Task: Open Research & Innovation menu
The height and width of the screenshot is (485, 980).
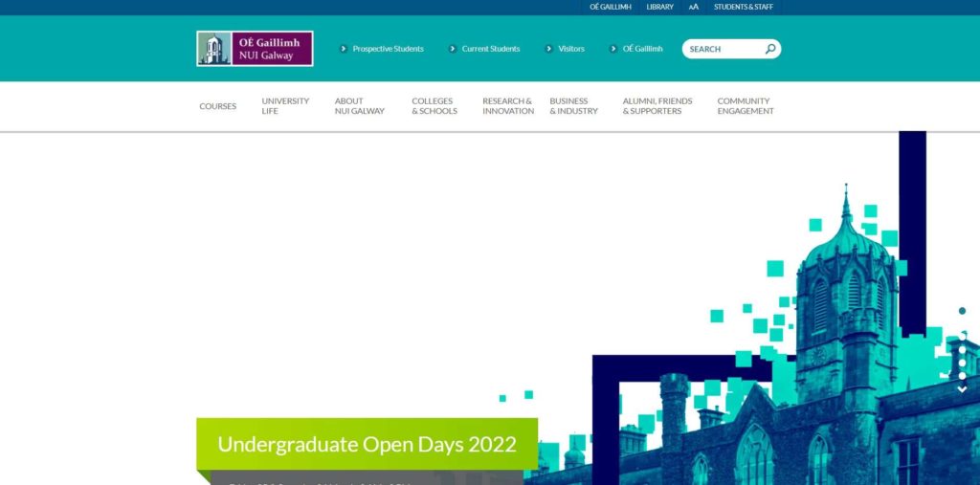Action: [508, 106]
